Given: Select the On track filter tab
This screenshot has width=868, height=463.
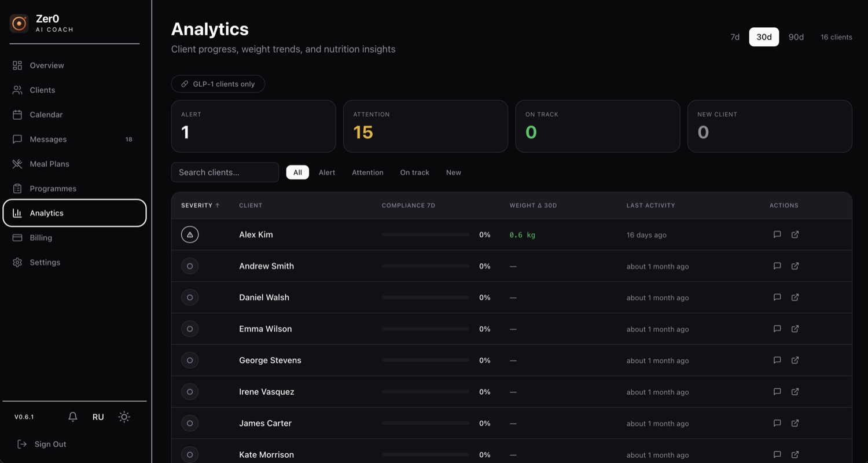Looking at the screenshot, I should pos(414,172).
